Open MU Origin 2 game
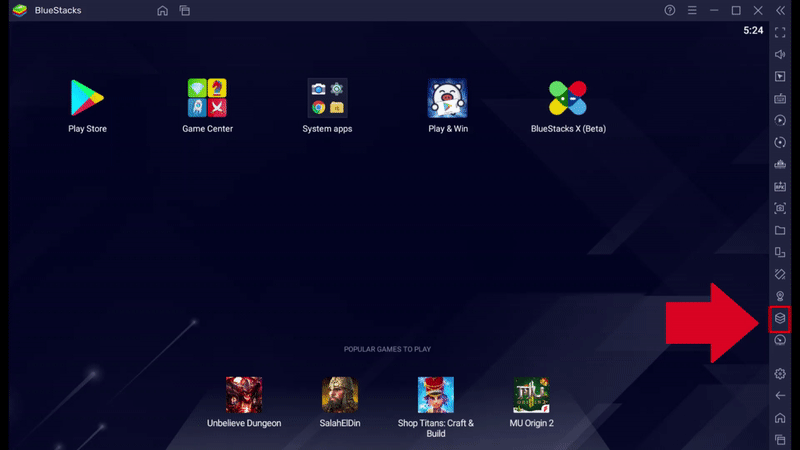 pos(531,395)
